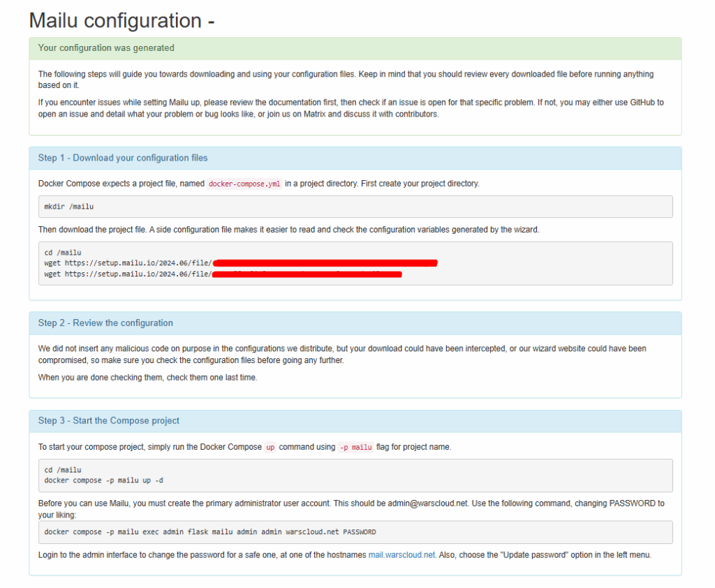Click the word "PASSWORD" in the exec command box

point(360,532)
